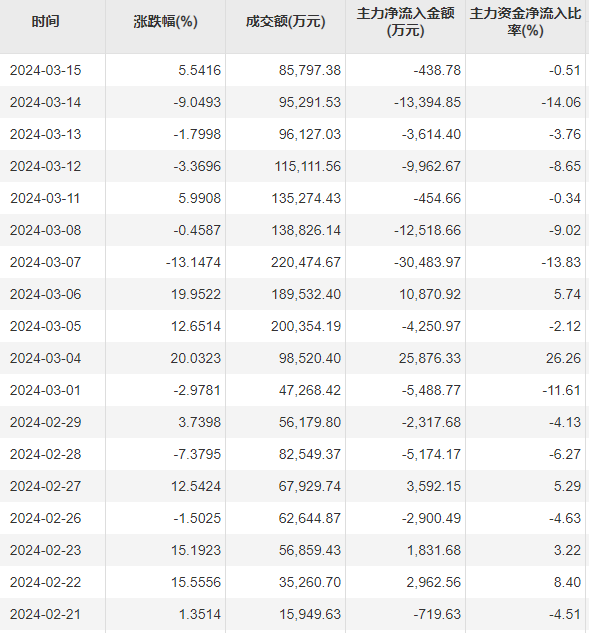589x633 pixels.
Task: Click the ratio value 8.40
Action: click(x=568, y=582)
